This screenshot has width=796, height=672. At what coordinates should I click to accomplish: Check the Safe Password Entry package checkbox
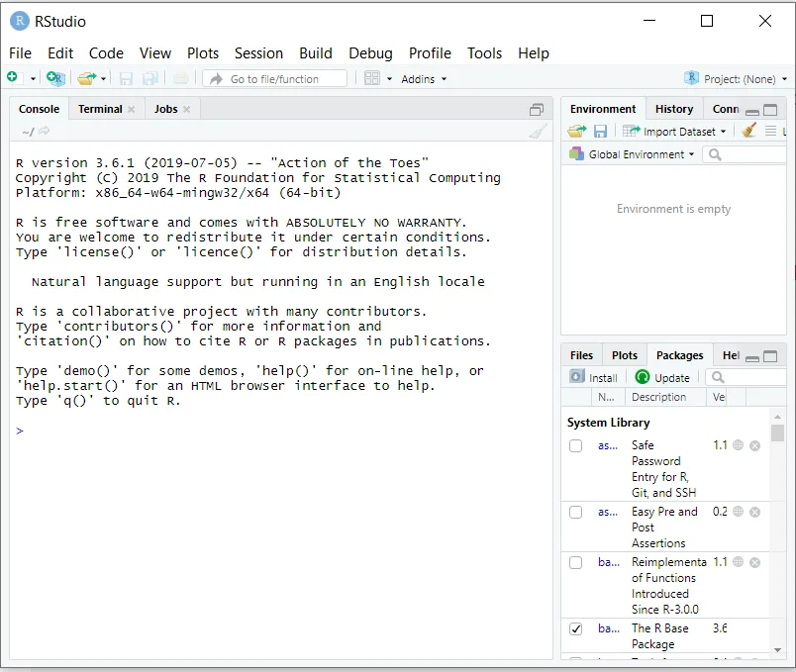pos(576,446)
